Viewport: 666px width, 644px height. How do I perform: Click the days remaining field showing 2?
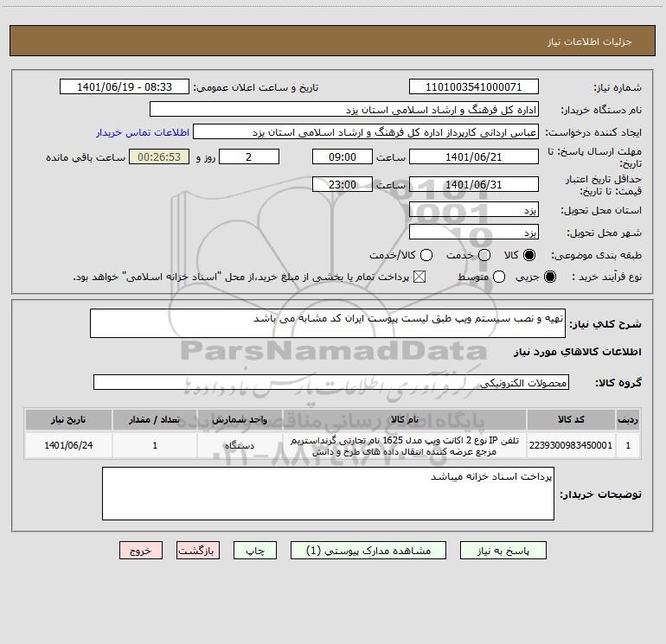coord(249,156)
